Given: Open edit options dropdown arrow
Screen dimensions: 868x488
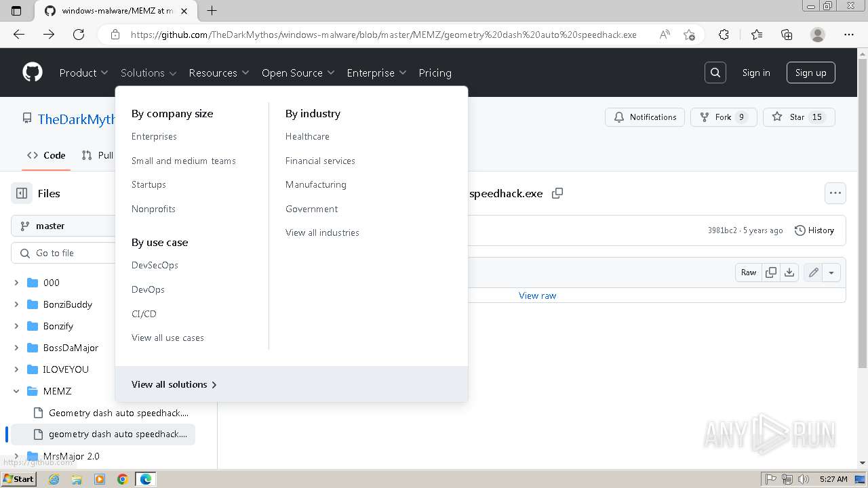Looking at the screenshot, I should [x=831, y=272].
